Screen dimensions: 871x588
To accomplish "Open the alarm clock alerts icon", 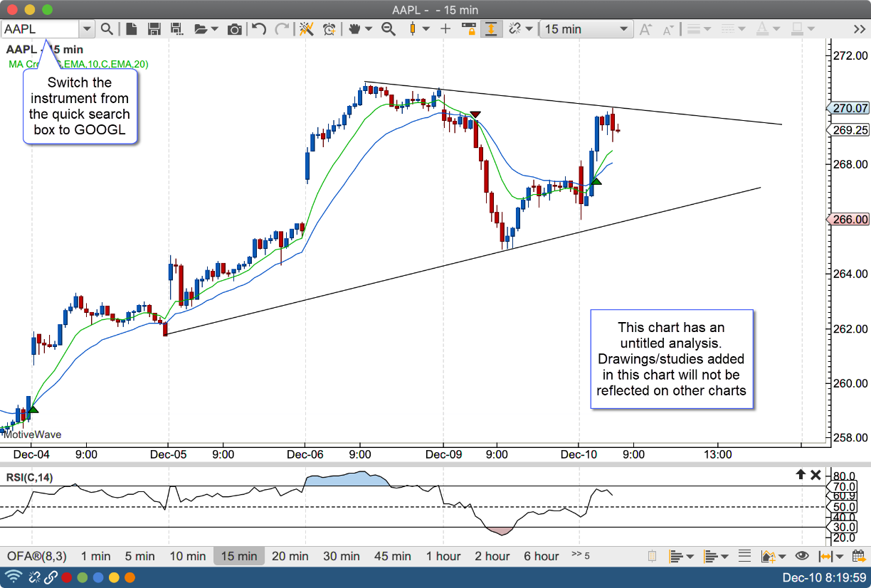I will tap(329, 29).
